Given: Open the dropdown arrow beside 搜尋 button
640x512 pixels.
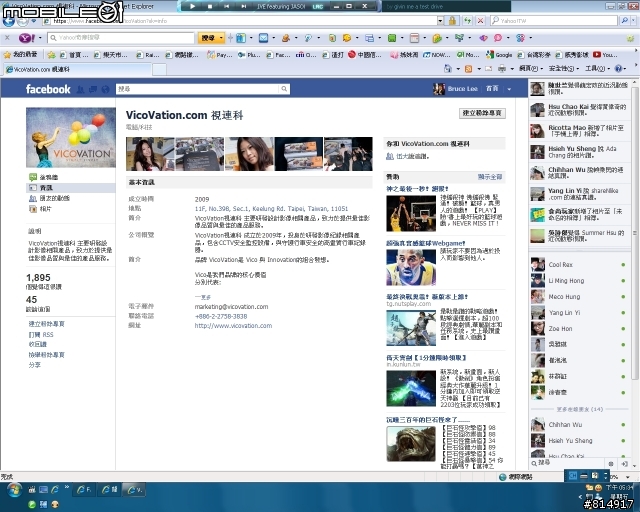Looking at the screenshot, I should click(x=221, y=38).
